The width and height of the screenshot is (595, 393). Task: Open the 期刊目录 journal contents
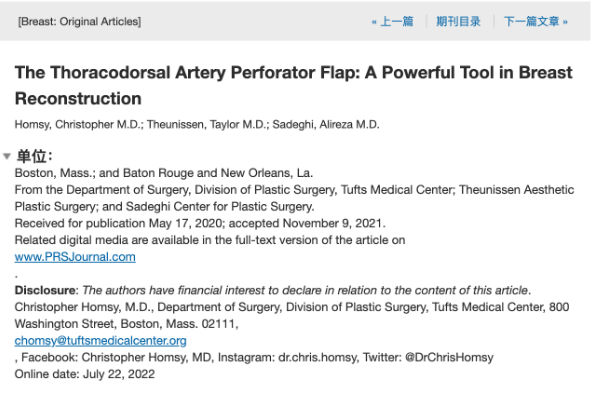pos(458,21)
